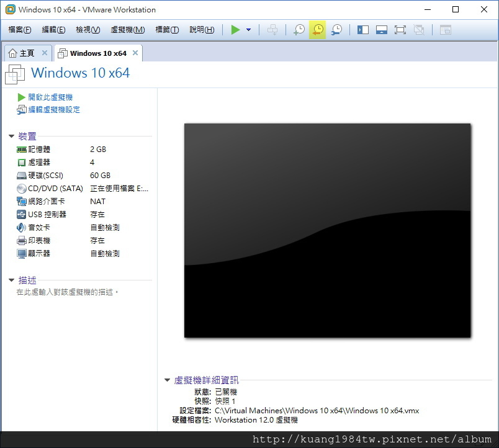Image resolution: width=499 pixels, height=448 pixels.
Task: Click the USB controller icon
Action: 21,215
